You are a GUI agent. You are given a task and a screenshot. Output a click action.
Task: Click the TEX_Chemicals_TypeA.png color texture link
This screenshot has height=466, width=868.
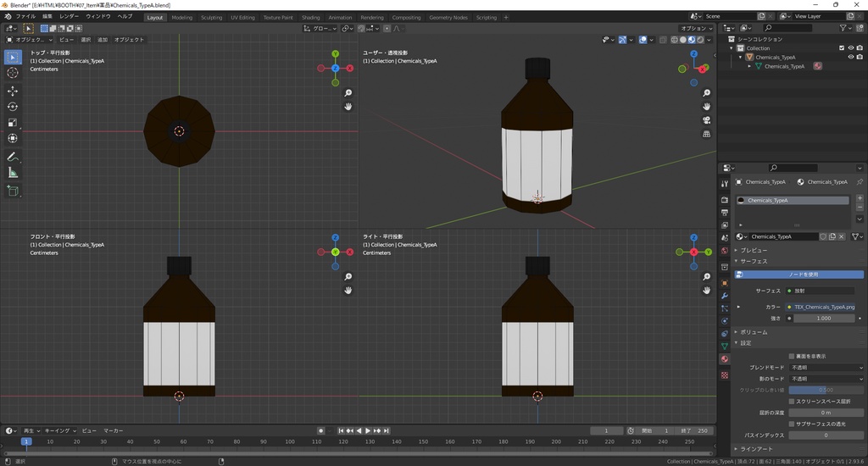coord(824,307)
